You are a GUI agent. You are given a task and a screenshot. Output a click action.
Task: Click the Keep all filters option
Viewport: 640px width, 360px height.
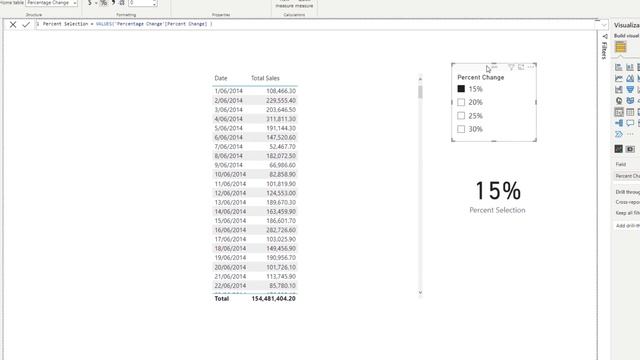pos(627,213)
